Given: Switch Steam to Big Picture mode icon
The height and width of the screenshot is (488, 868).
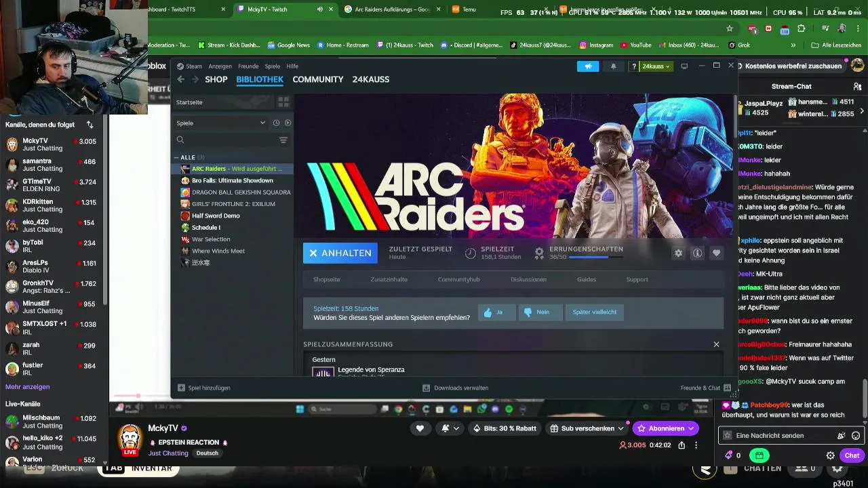Looking at the screenshot, I should click(684, 66).
